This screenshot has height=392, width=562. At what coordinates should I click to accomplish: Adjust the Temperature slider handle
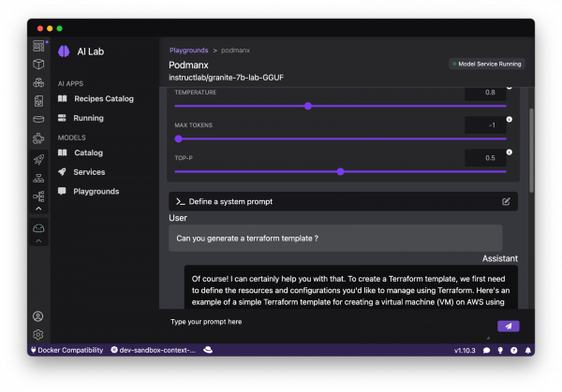(308, 106)
